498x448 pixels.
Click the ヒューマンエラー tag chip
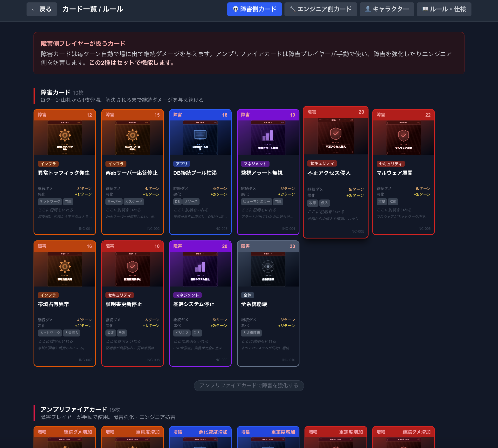pyautogui.click(x=256, y=201)
